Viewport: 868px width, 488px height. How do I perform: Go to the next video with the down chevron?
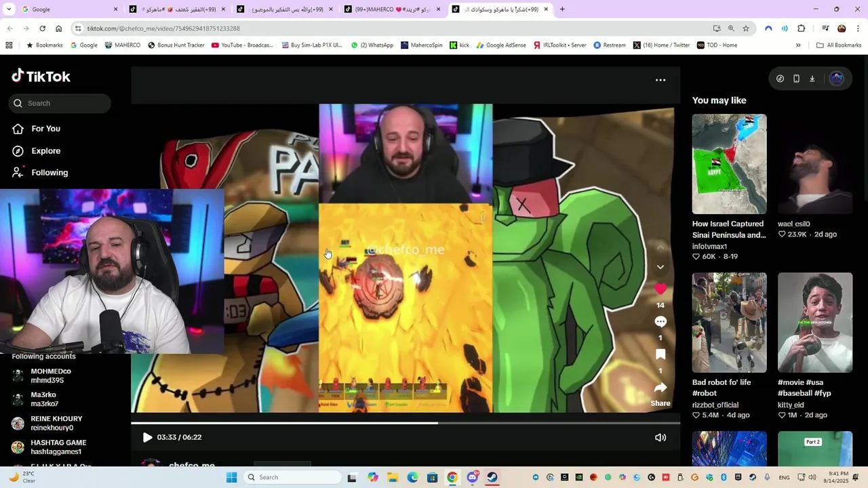point(660,267)
